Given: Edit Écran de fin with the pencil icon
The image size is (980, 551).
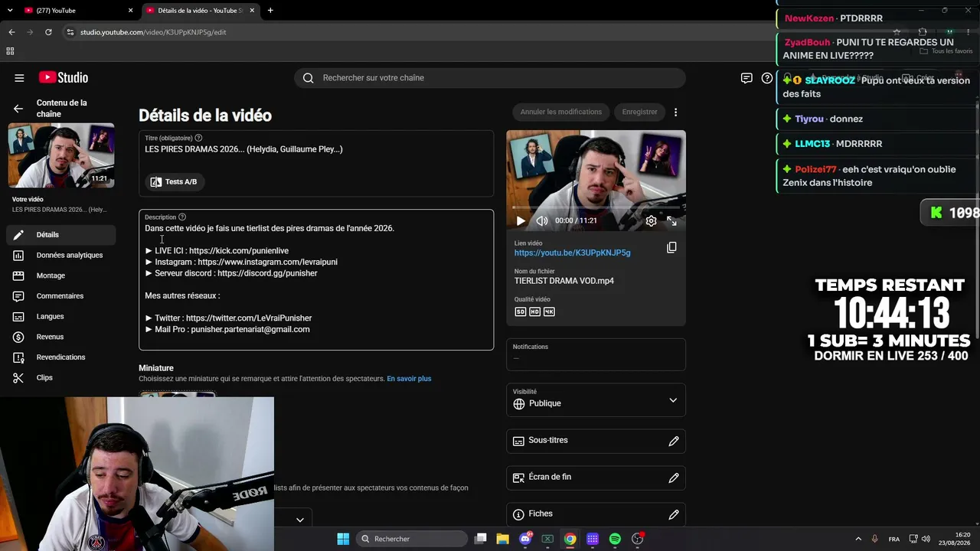Looking at the screenshot, I should click(674, 478).
